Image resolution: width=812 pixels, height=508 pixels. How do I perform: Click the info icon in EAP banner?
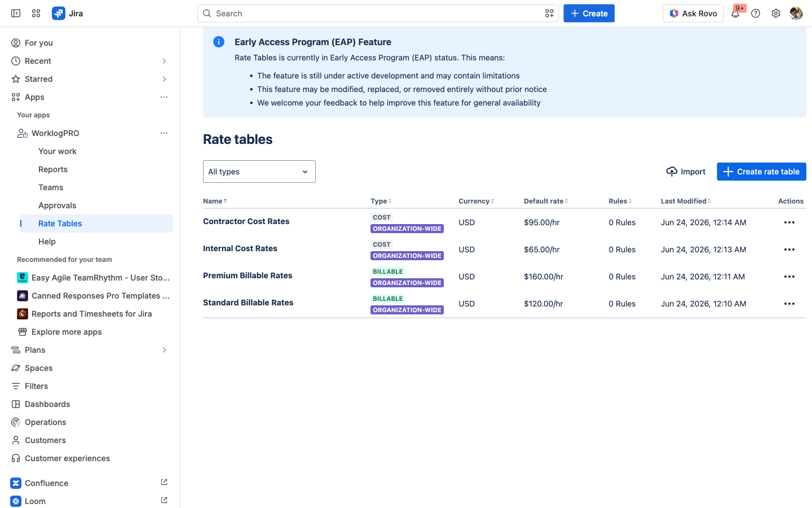coord(219,42)
